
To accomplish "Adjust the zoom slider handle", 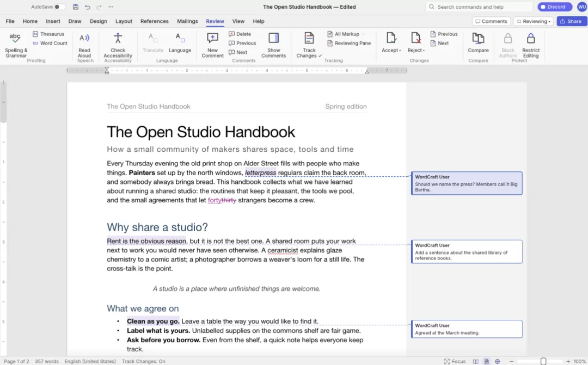I will click(543, 361).
